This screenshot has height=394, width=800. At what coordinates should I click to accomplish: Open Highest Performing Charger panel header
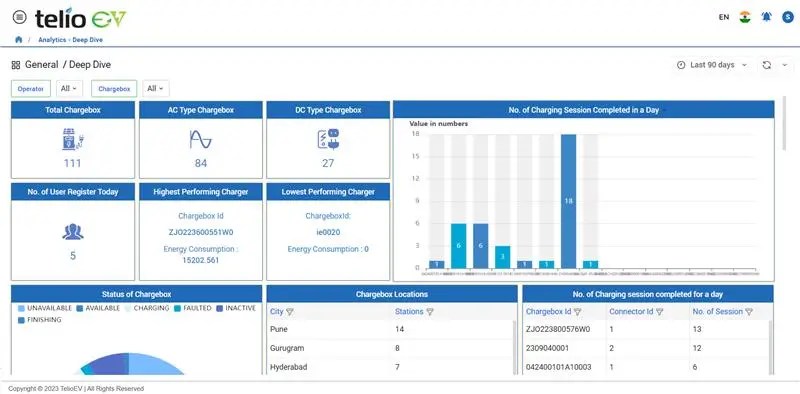point(201,192)
